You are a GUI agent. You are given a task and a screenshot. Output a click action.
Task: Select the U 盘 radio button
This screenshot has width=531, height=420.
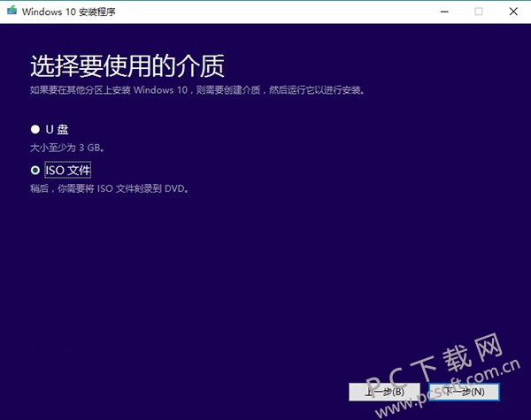[35, 129]
